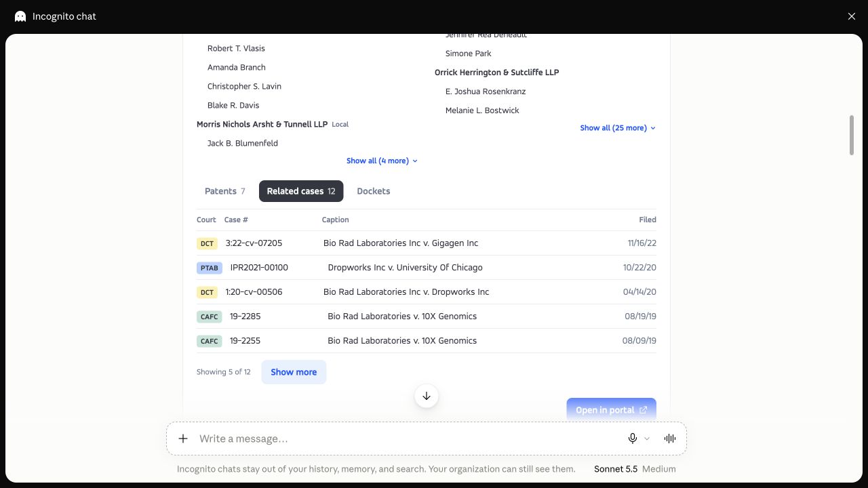Click the Caption column header
This screenshot has height=488, width=868.
coord(336,220)
